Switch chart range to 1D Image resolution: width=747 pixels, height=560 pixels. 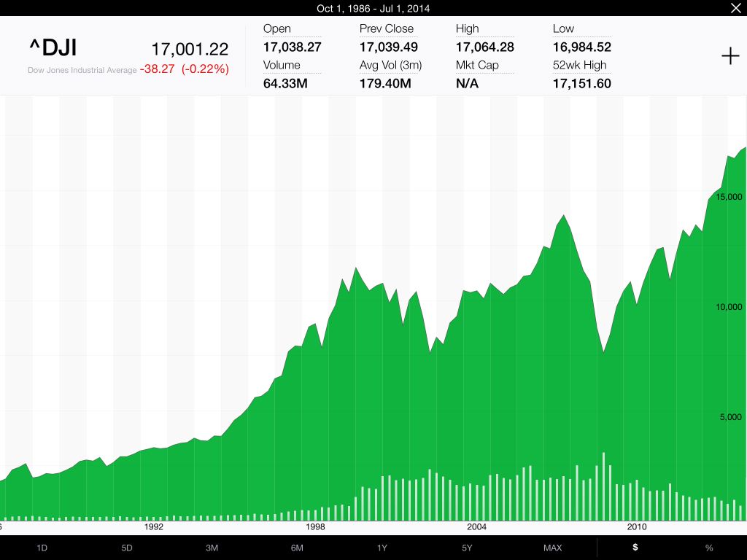[x=42, y=548]
